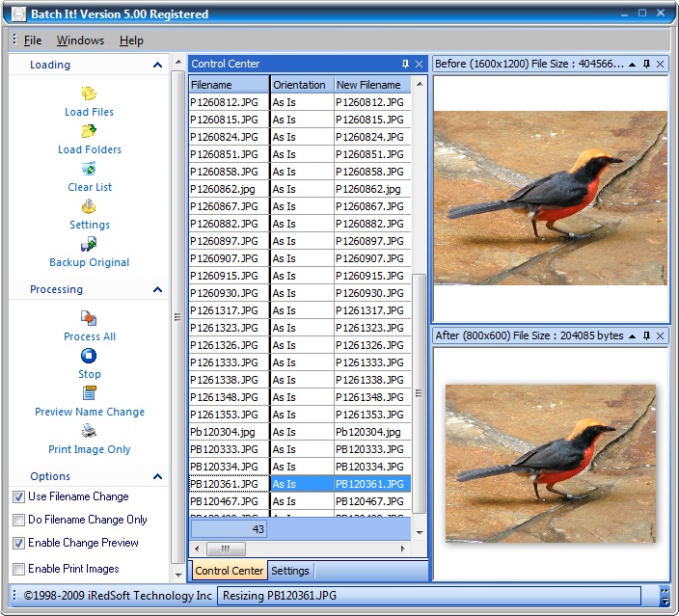Click the Backup Original icon
679x616 pixels.
coord(89,244)
